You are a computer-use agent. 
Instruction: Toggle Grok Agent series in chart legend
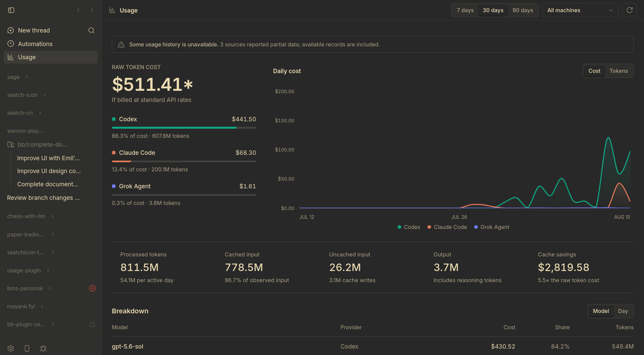pos(491,227)
